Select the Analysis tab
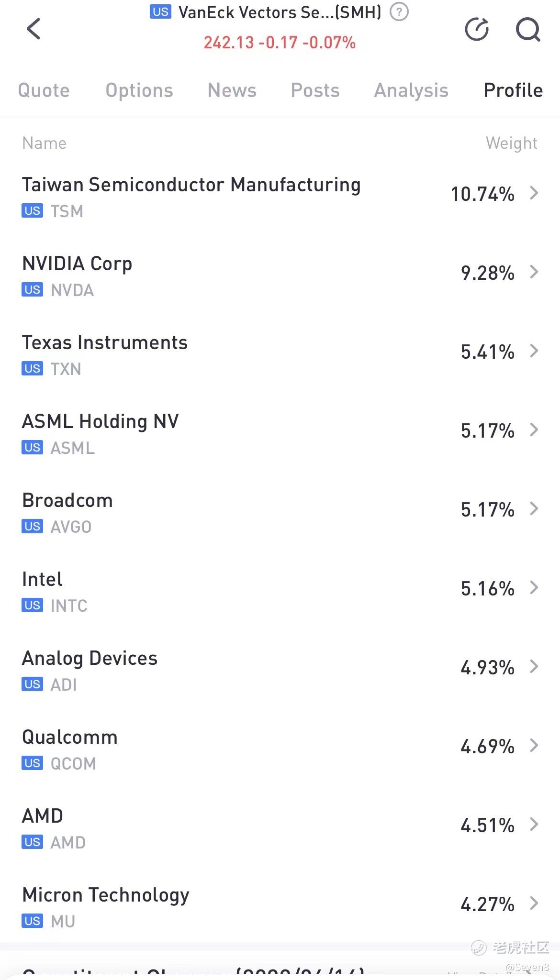This screenshot has height=980, width=560. pos(411,90)
